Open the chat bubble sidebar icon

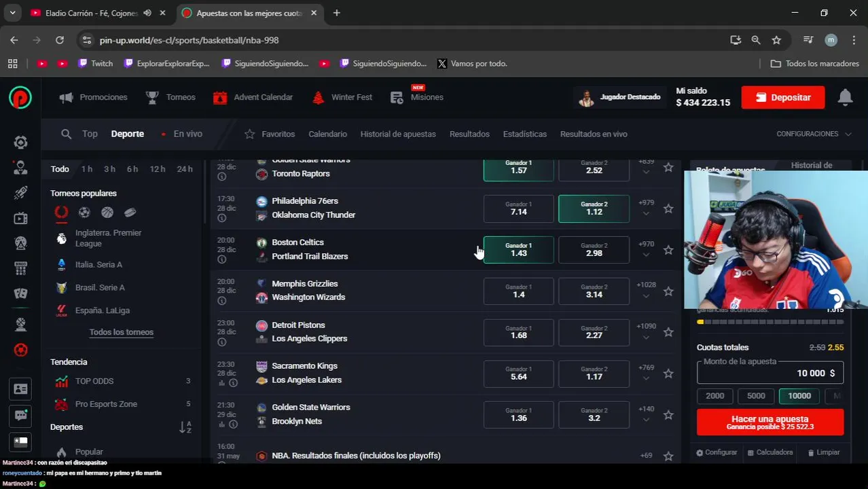(x=20, y=415)
